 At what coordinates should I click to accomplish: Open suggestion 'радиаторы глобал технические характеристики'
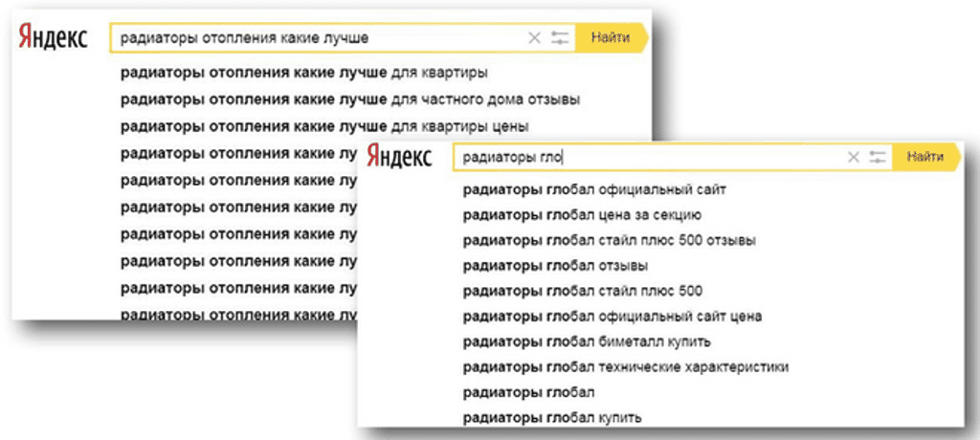pyautogui.click(x=626, y=367)
